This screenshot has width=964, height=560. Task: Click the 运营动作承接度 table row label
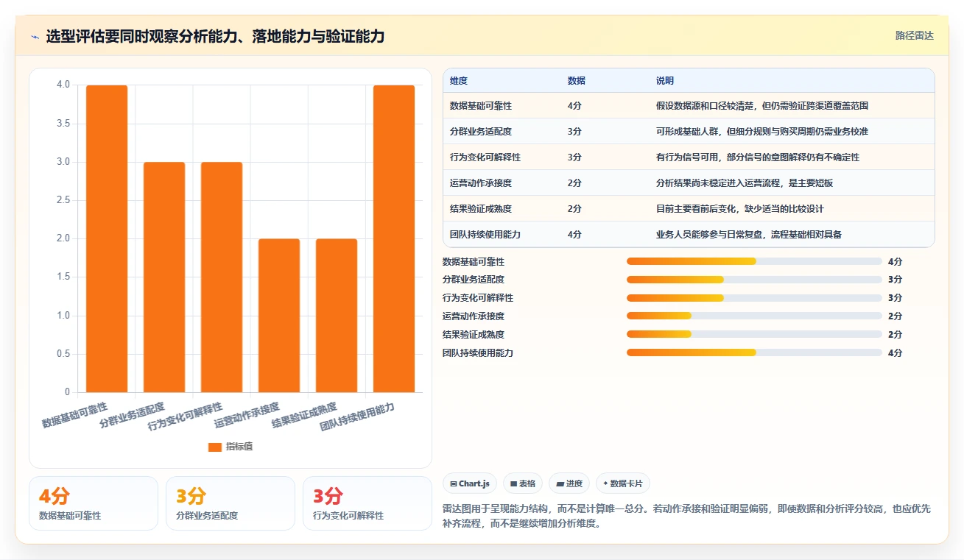point(481,183)
